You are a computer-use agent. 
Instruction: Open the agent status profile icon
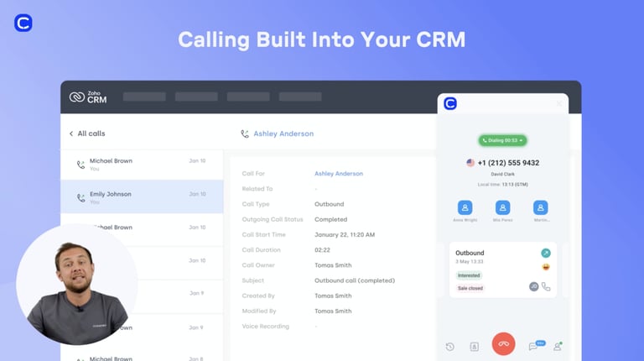(558, 347)
